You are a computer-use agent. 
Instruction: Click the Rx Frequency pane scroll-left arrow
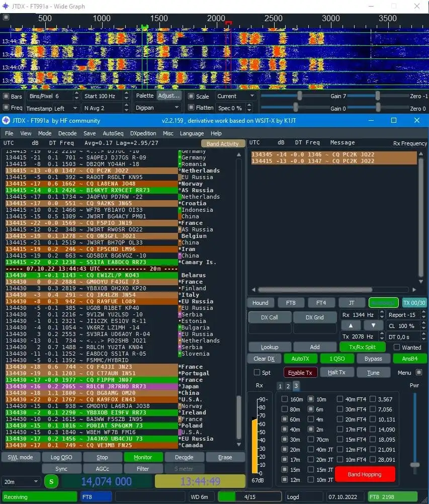click(253, 290)
